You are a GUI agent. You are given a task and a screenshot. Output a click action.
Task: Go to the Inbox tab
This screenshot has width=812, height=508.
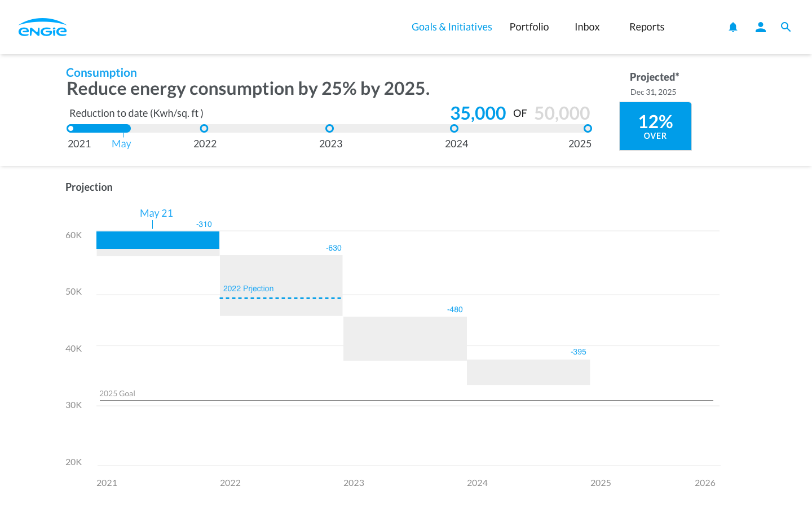pos(587,27)
